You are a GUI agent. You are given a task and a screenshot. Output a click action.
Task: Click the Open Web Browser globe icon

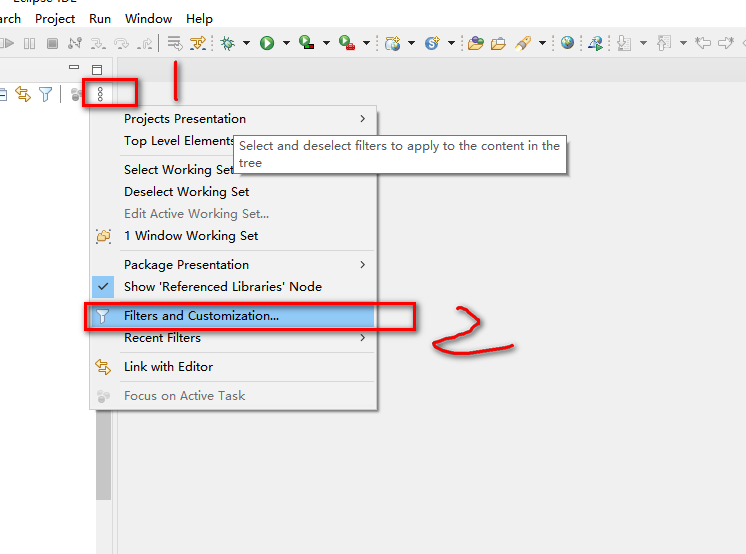[567, 43]
